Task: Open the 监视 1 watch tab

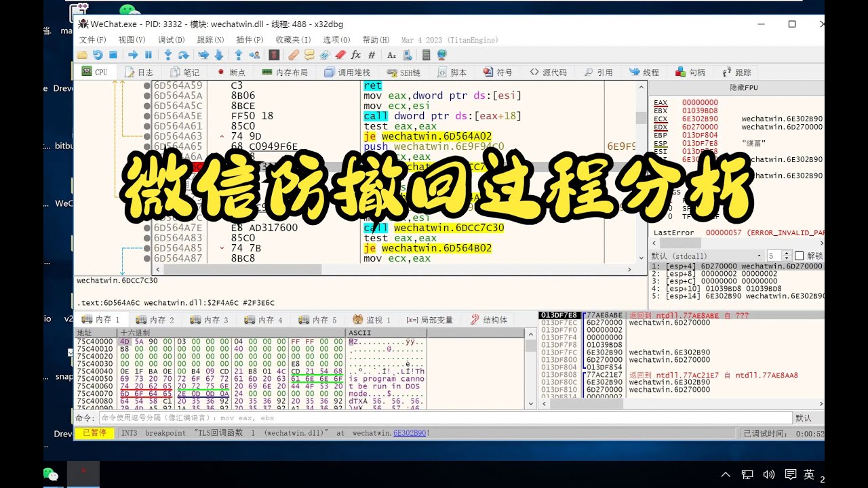Action: 372,320
